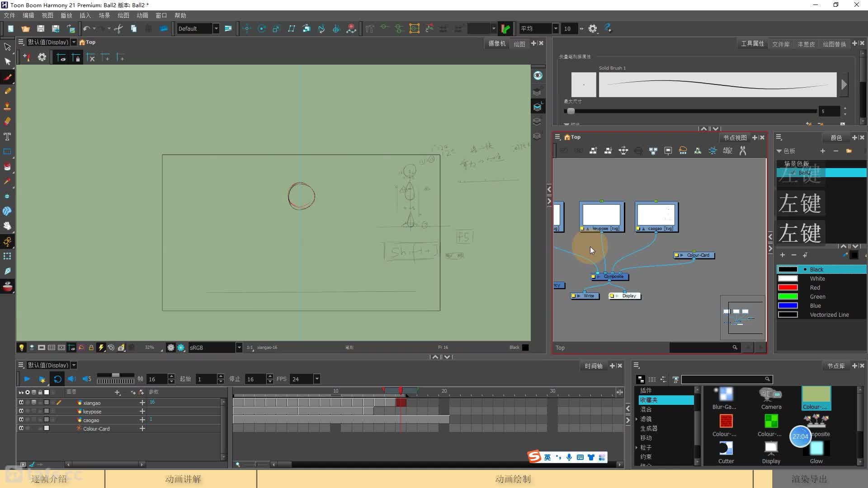Click the preferences gear in top toolbar

tap(593, 28)
